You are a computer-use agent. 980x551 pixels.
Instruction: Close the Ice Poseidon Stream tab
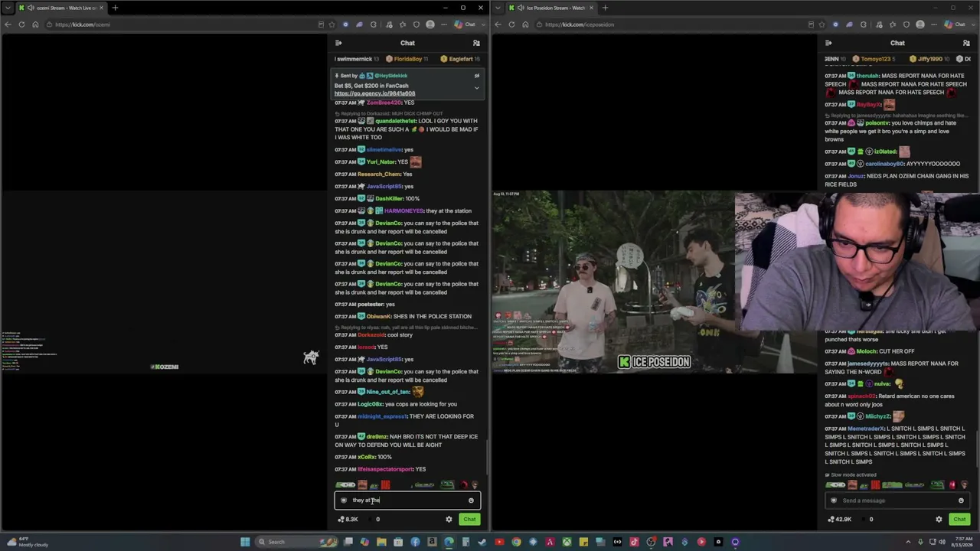pyautogui.click(x=590, y=8)
